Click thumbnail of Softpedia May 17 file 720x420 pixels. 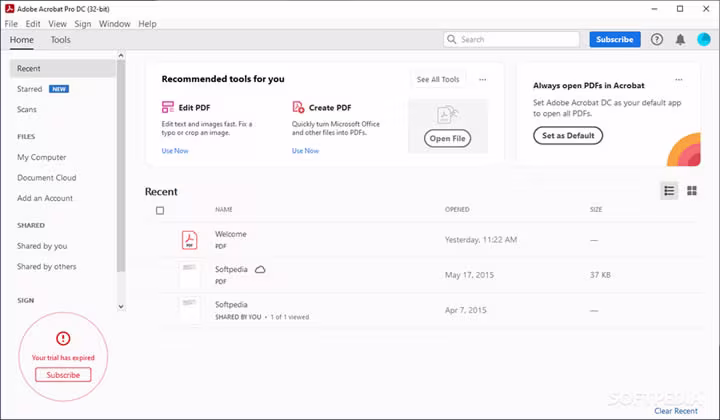(x=189, y=275)
